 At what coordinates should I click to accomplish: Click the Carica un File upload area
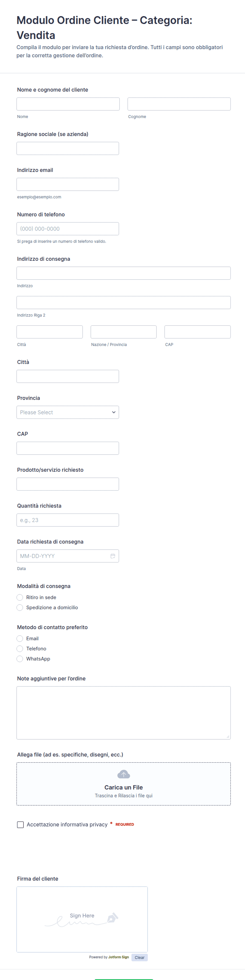(124, 784)
